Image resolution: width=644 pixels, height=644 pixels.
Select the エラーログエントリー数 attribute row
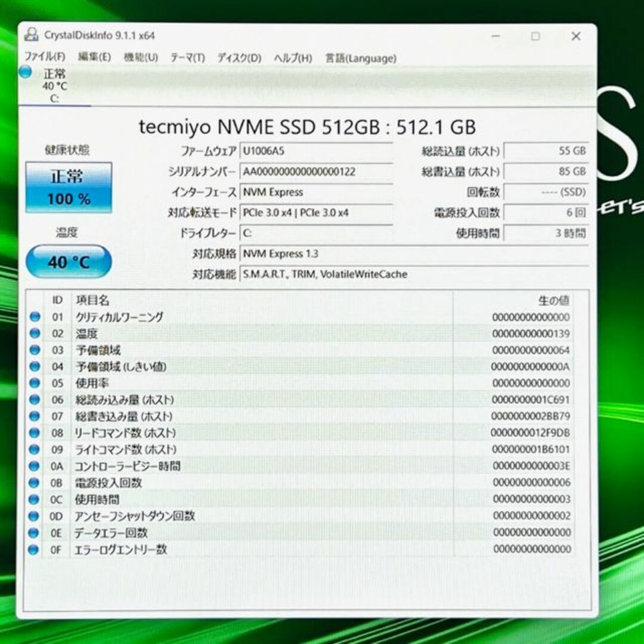(x=300, y=549)
